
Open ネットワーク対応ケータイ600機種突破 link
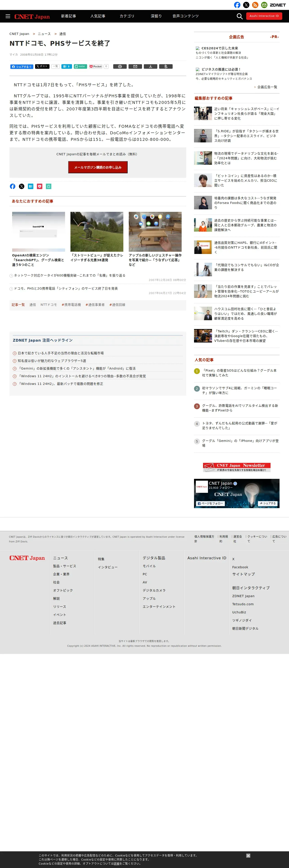(70, 276)
